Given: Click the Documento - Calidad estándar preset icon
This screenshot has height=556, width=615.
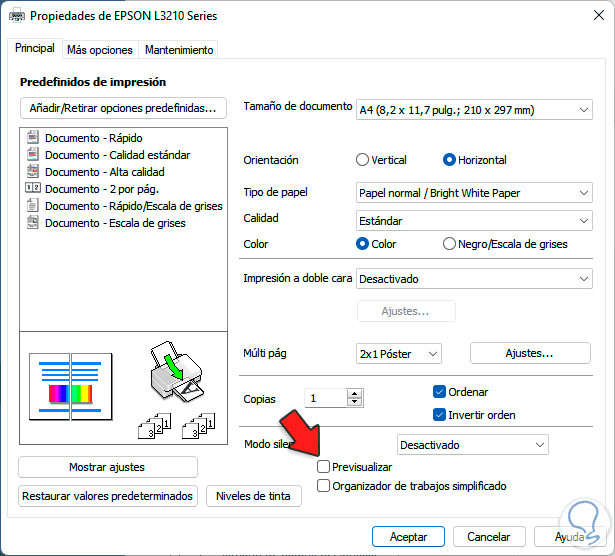Looking at the screenshot, I should [33, 154].
